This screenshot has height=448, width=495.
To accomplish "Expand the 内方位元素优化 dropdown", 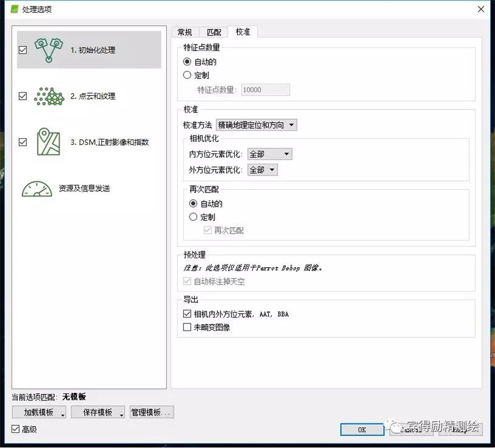I will pyautogui.click(x=269, y=155).
